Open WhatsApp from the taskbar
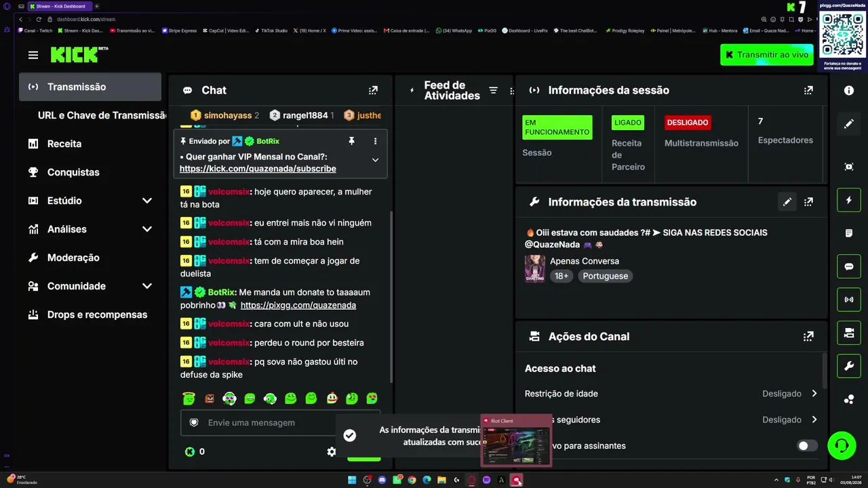This screenshot has height=488, width=868. pyautogui.click(x=397, y=481)
